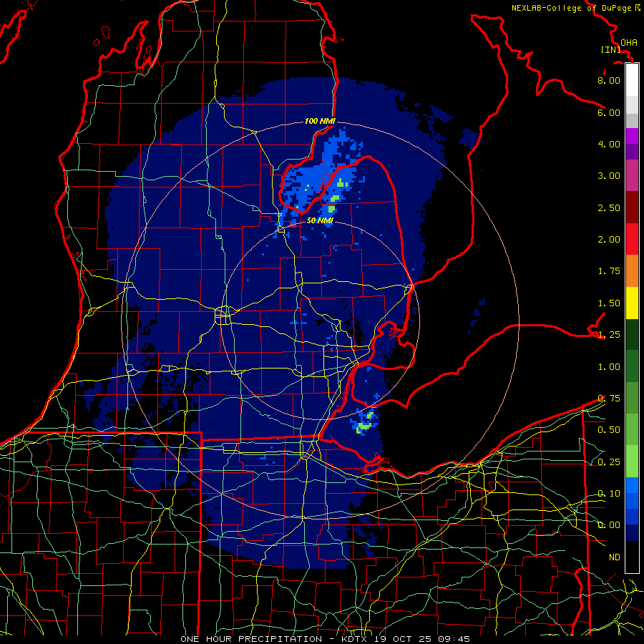The image size is (644, 644).
Task: Pick the dark red swatch in the scale
Action: coord(632,208)
